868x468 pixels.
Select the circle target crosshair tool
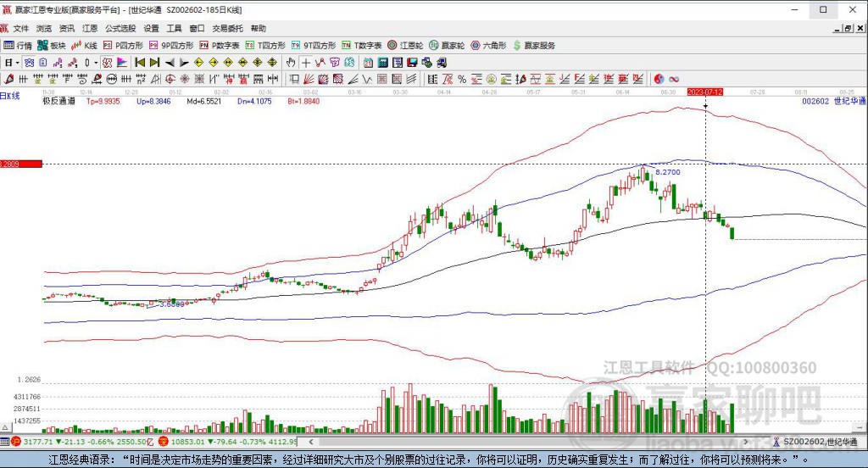[170, 79]
